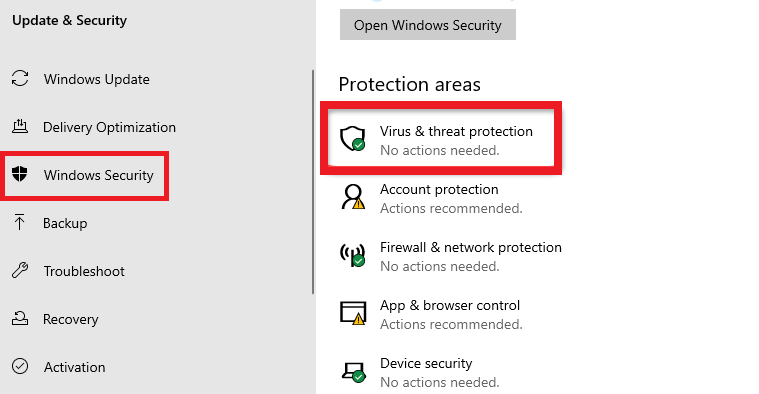This screenshot has height=394, width=759.
Task: Click the Windows Update refresh arrows icon
Action: [x=20, y=78]
